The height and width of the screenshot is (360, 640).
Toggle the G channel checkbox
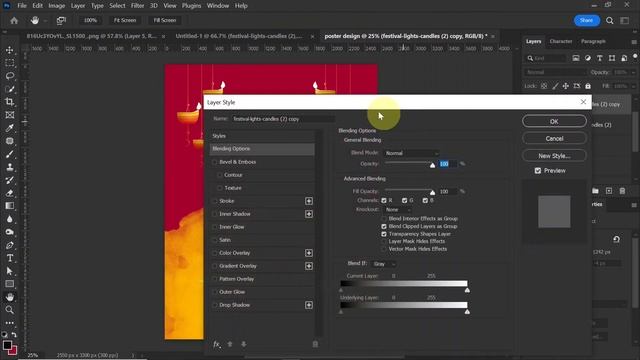pos(404,200)
